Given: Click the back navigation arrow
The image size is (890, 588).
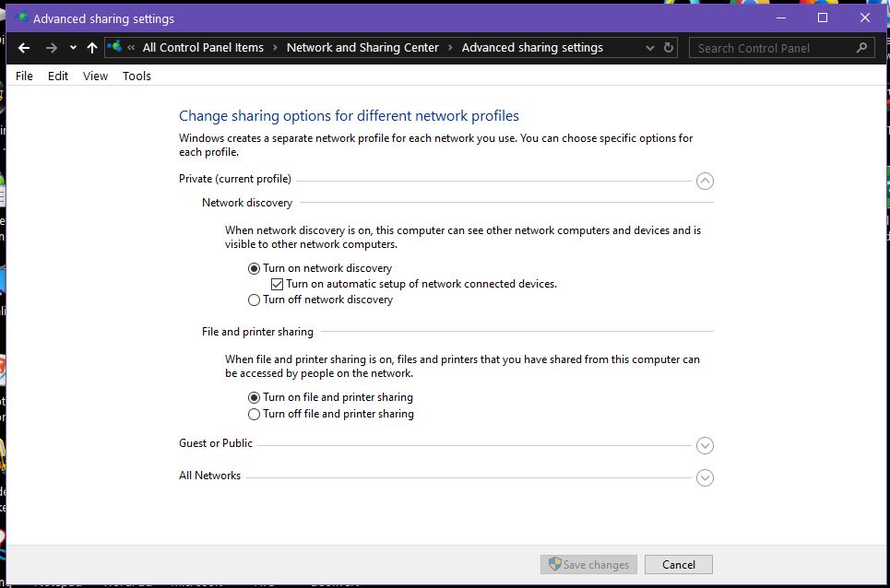Looking at the screenshot, I should pyautogui.click(x=23, y=47).
